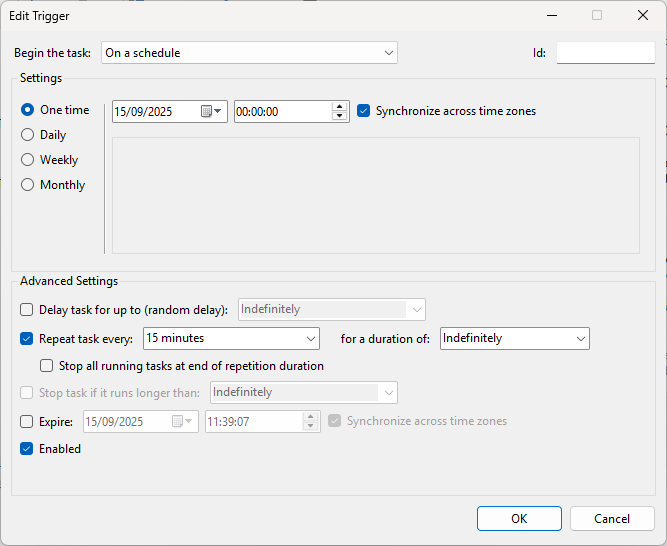Screen dimensions: 667x546
Task: Confirm the trigger with OK
Action: click(x=519, y=518)
